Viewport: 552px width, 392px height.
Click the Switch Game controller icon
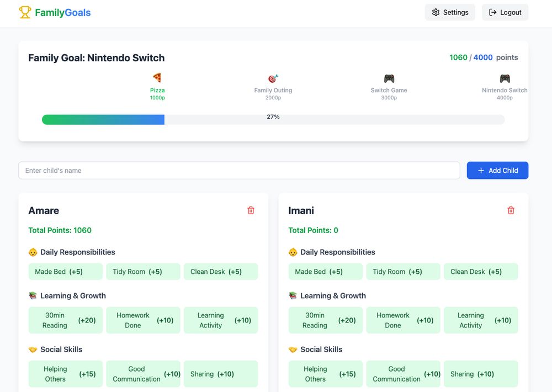389,78
